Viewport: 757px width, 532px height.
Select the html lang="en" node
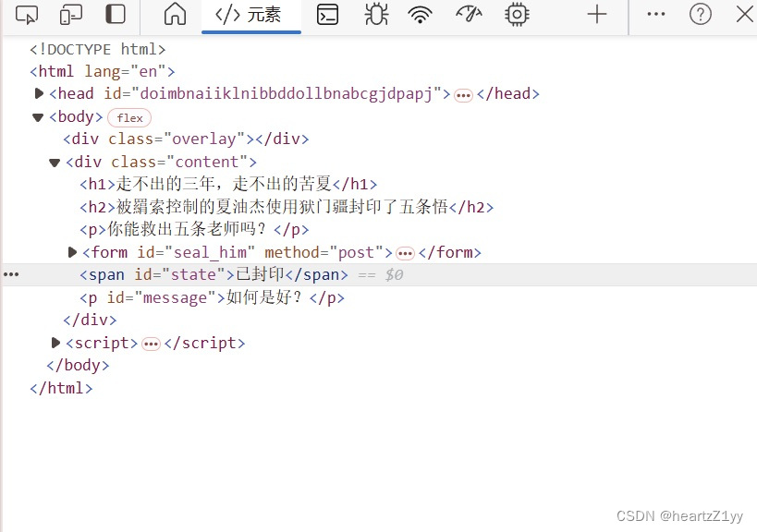[103, 71]
